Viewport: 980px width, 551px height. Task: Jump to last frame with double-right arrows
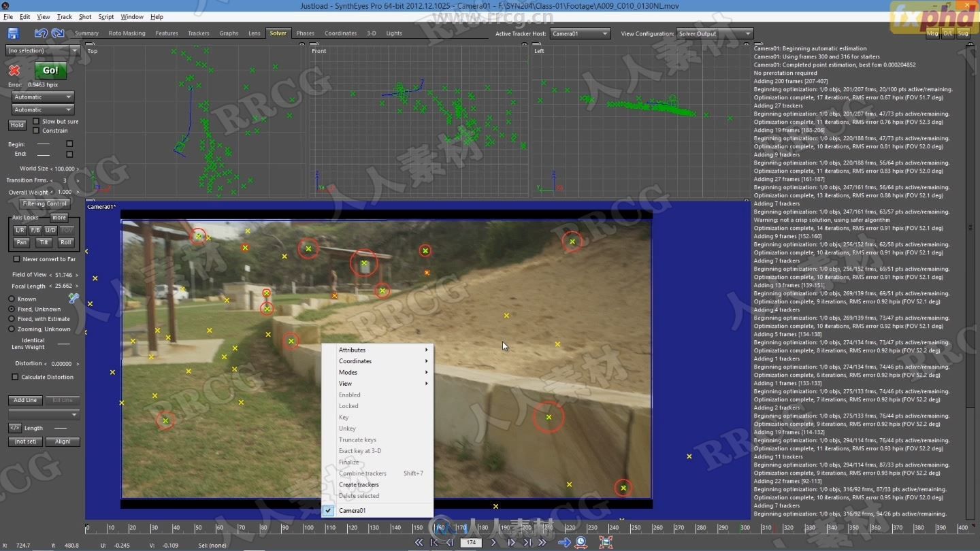542,542
